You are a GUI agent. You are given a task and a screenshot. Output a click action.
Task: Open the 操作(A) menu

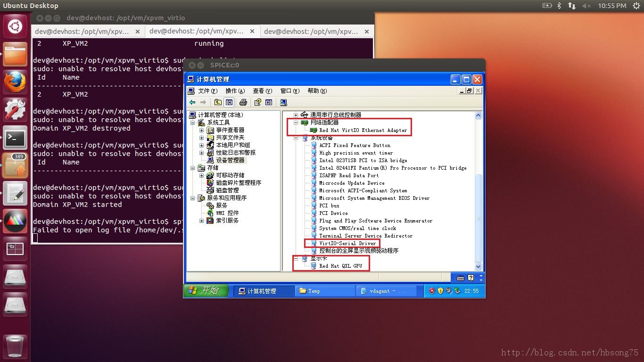[x=235, y=91]
